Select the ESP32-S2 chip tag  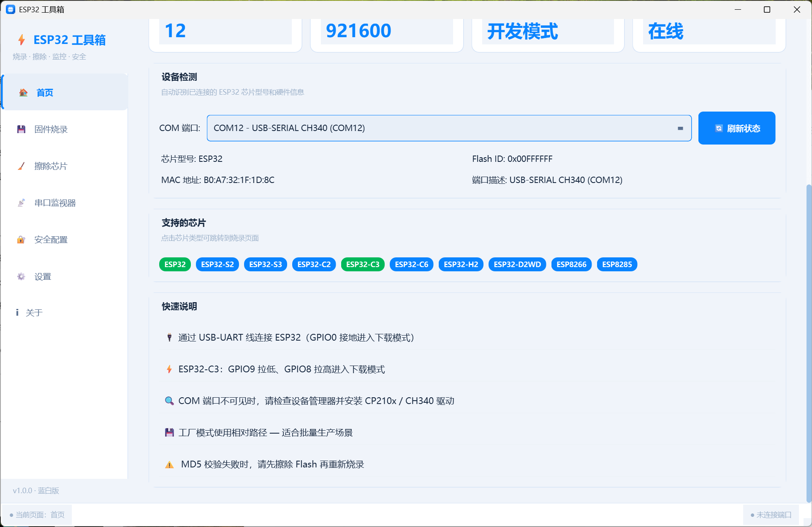click(x=217, y=264)
